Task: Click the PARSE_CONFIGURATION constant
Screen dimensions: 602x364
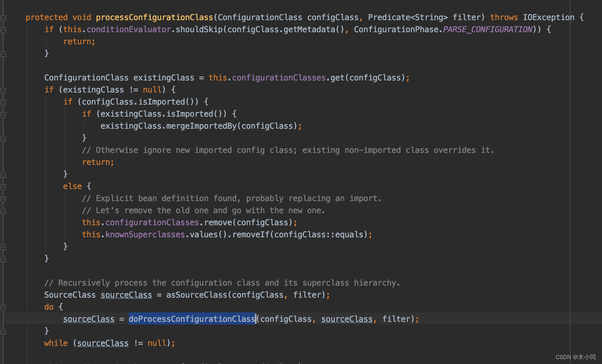Action: (488, 29)
